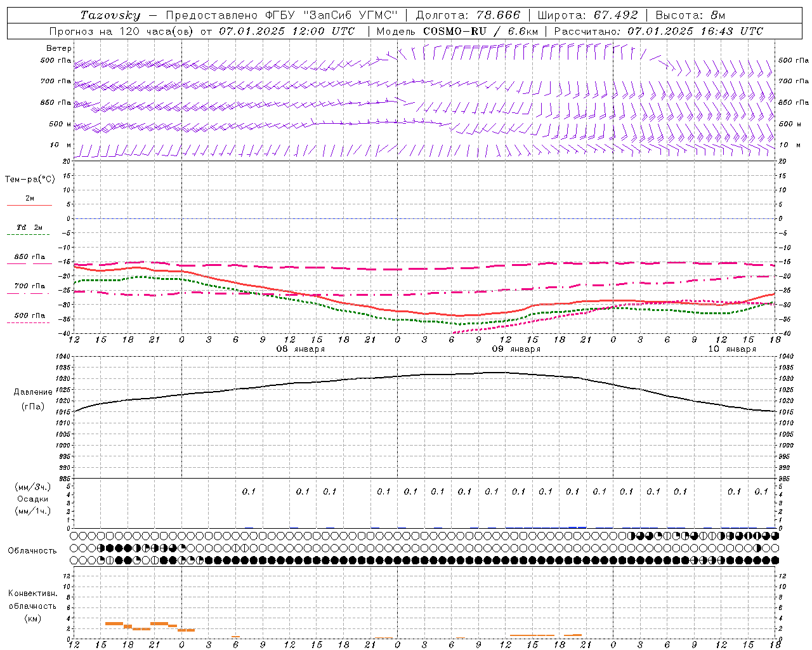Select the (км) unit under convective cloudiness
The image size is (812, 650).
pyautogui.click(x=32, y=618)
